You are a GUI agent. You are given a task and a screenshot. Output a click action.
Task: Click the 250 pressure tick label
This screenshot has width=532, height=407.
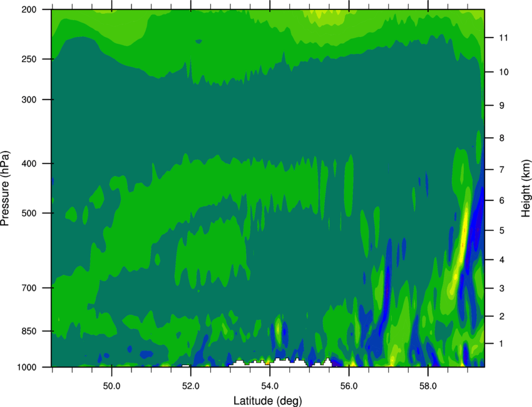click(29, 59)
